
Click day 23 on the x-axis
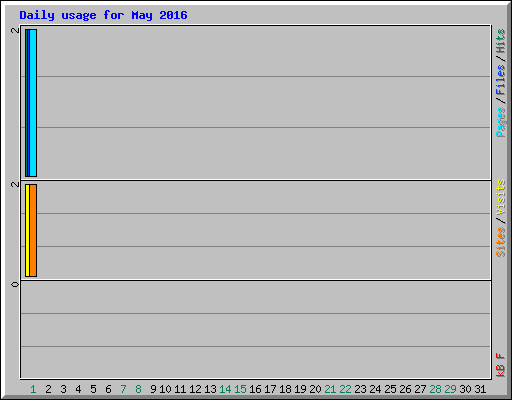(x=360, y=389)
